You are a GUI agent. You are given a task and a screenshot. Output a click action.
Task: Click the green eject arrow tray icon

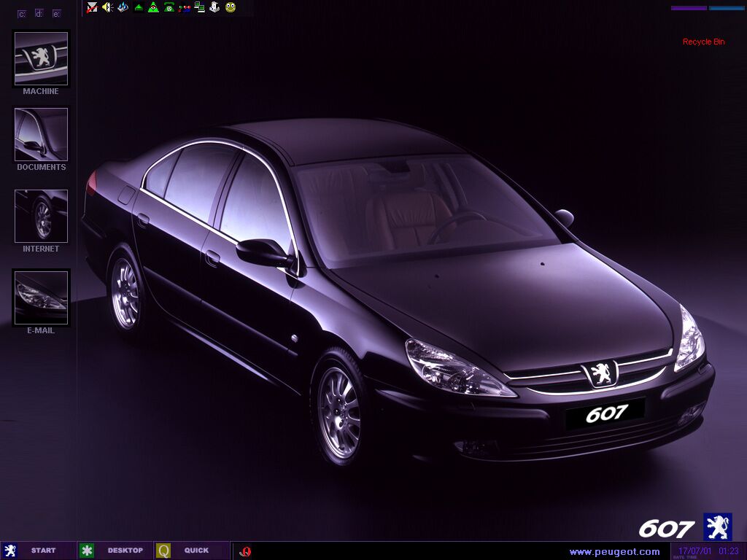point(138,7)
